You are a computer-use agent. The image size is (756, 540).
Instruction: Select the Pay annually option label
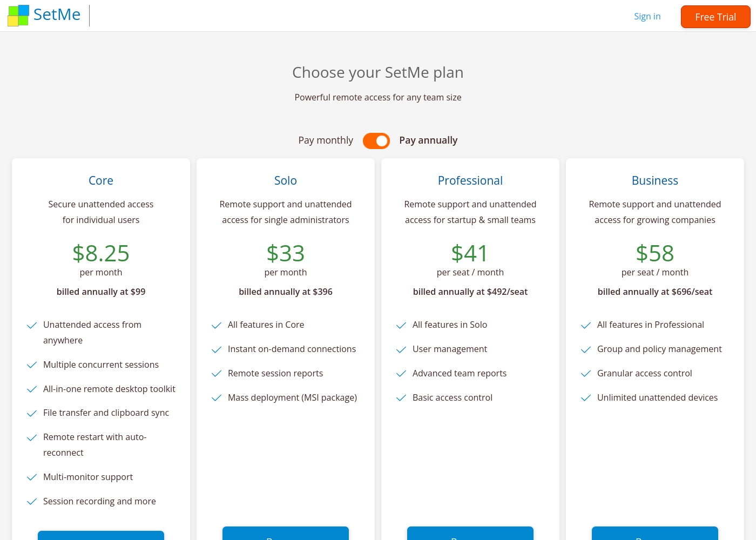tap(428, 140)
